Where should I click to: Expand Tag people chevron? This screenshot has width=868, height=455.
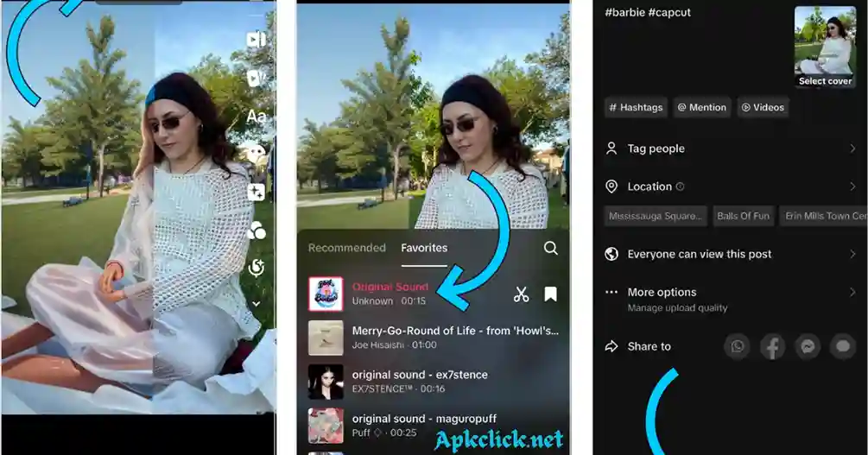coord(852,149)
